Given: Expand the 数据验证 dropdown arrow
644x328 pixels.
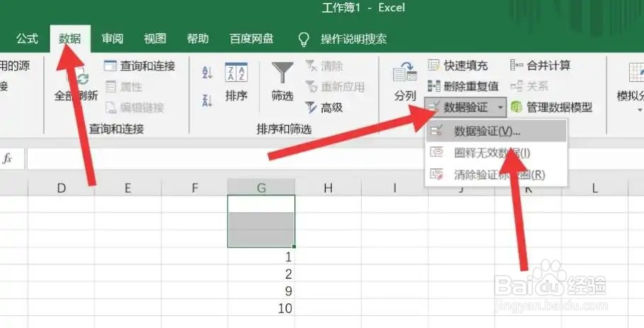Looking at the screenshot, I should (500, 107).
